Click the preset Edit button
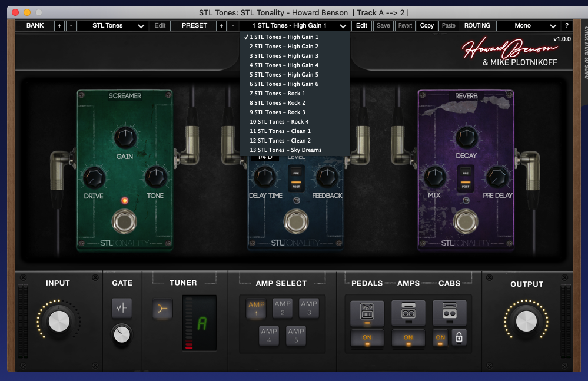The width and height of the screenshot is (588, 381). pos(361,25)
